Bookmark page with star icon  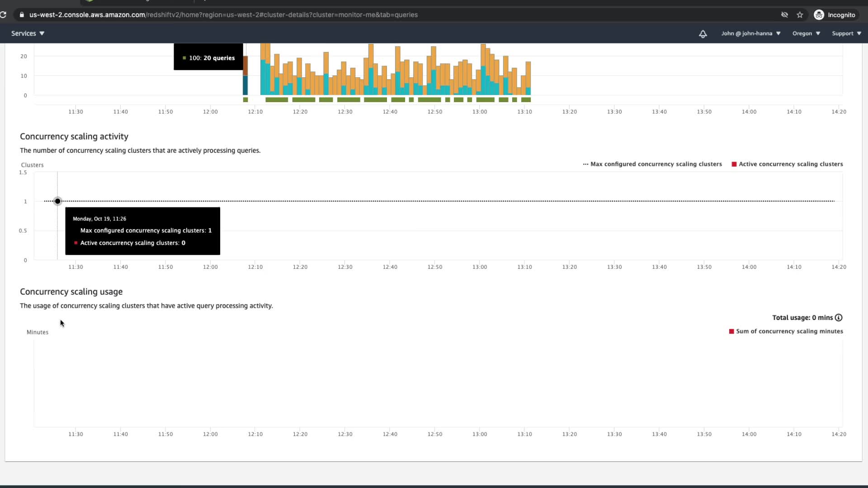pyautogui.click(x=800, y=15)
